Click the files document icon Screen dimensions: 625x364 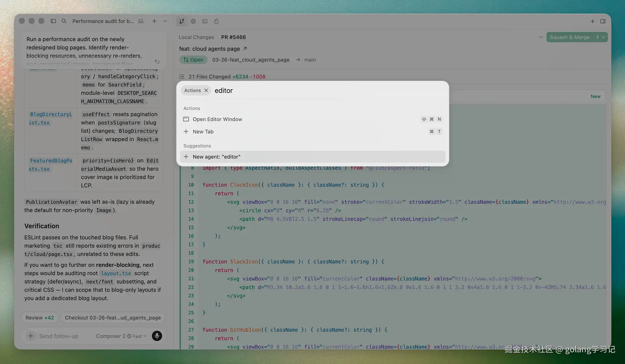click(216, 21)
